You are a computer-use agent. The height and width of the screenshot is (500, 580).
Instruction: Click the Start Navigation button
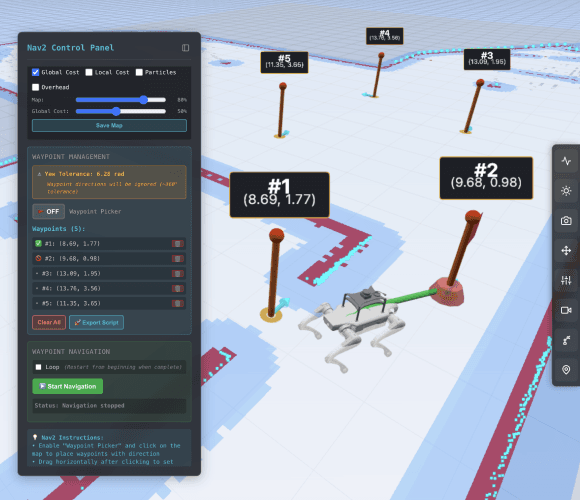pyautogui.click(x=68, y=386)
